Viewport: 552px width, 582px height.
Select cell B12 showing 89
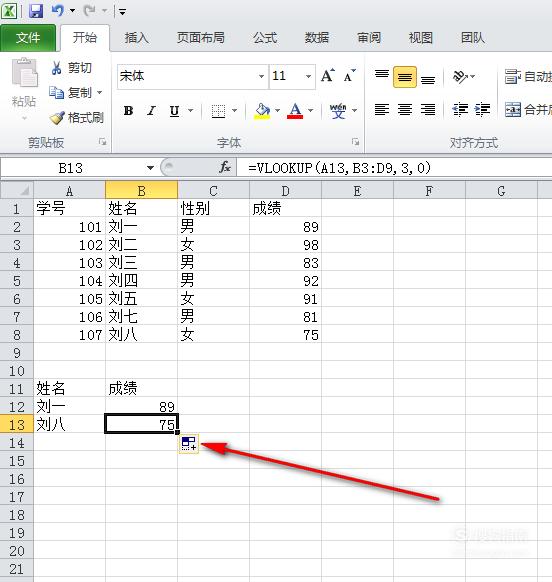(x=141, y=407)
